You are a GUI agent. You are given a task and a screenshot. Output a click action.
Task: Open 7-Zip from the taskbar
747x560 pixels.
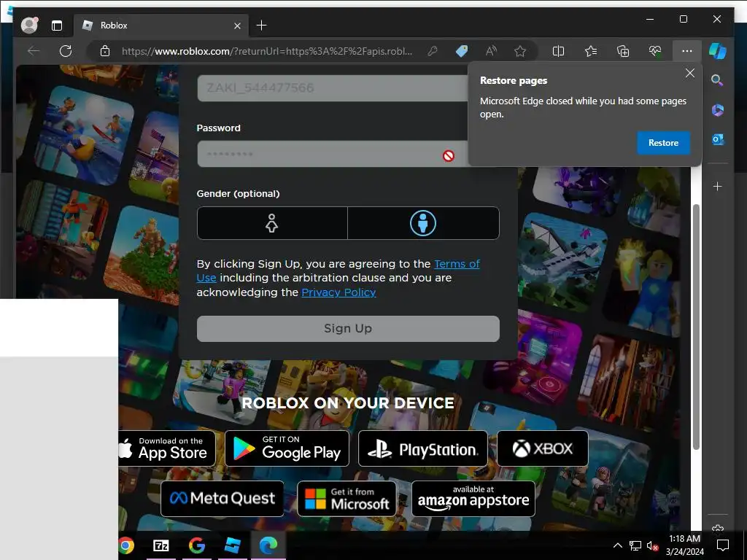(161, 545)
